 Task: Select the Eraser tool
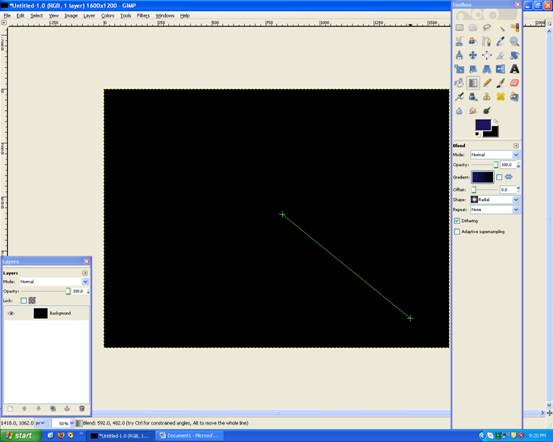coord(514,83)
